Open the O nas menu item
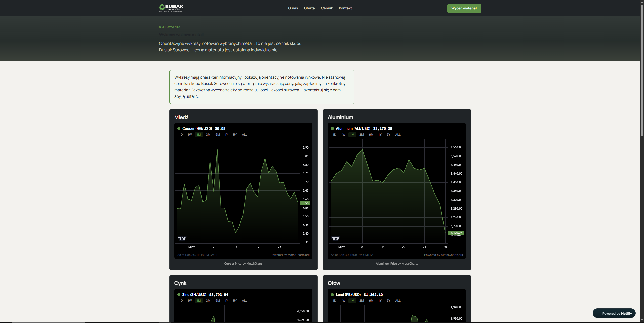Viewport: 644px width, 323px height. coord(293,8)
